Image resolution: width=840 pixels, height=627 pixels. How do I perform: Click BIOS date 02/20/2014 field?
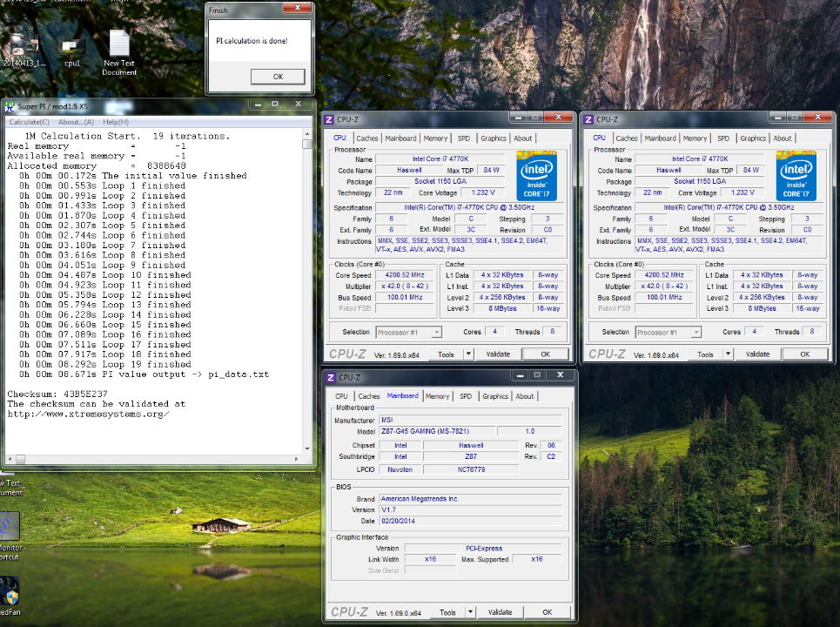click(470, 521)
